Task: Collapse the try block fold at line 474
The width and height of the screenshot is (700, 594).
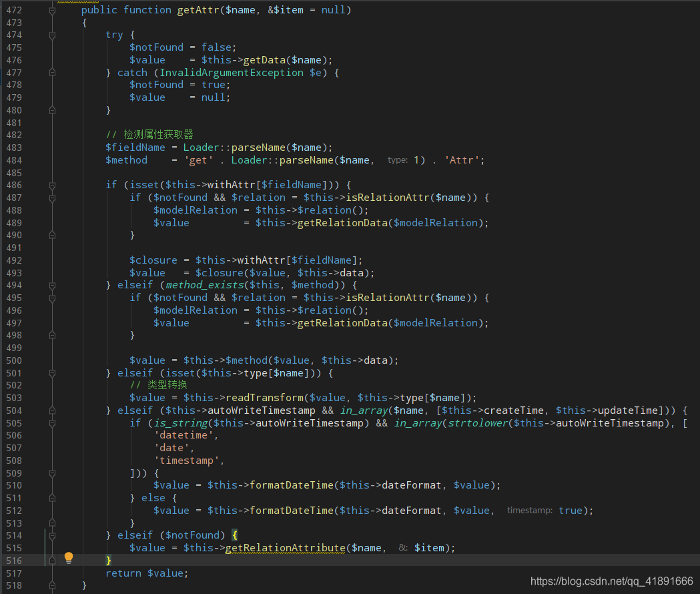Action: 52,35
